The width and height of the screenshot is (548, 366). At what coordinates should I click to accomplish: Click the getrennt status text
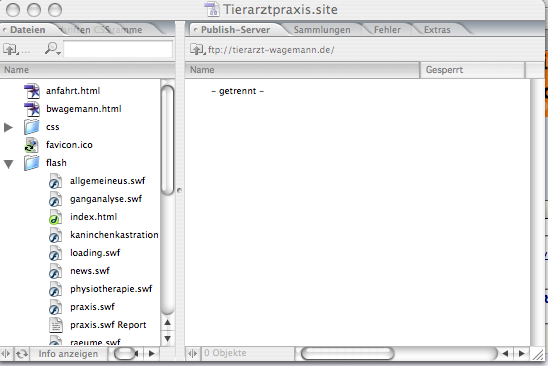coord(238,91)
